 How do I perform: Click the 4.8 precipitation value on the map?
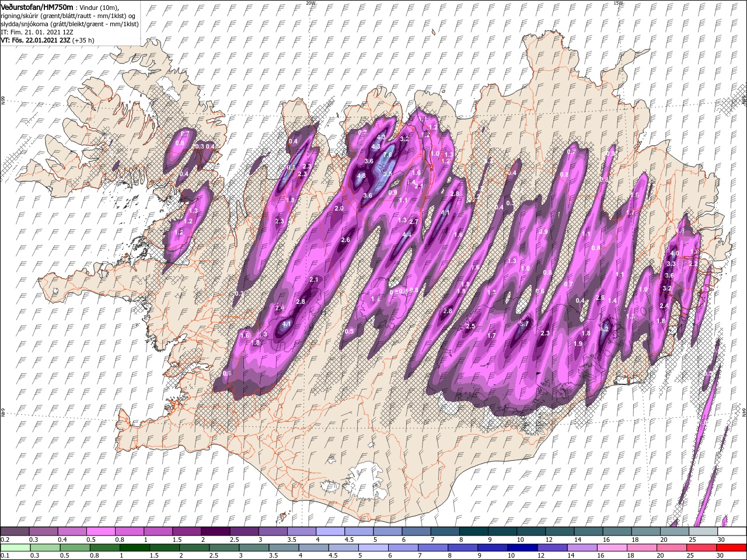[361, 176]
